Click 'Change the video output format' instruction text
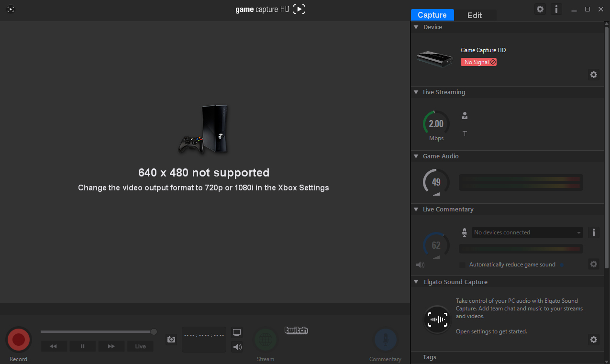Viewport: 610px width, 364px height. tap(204, 188)
